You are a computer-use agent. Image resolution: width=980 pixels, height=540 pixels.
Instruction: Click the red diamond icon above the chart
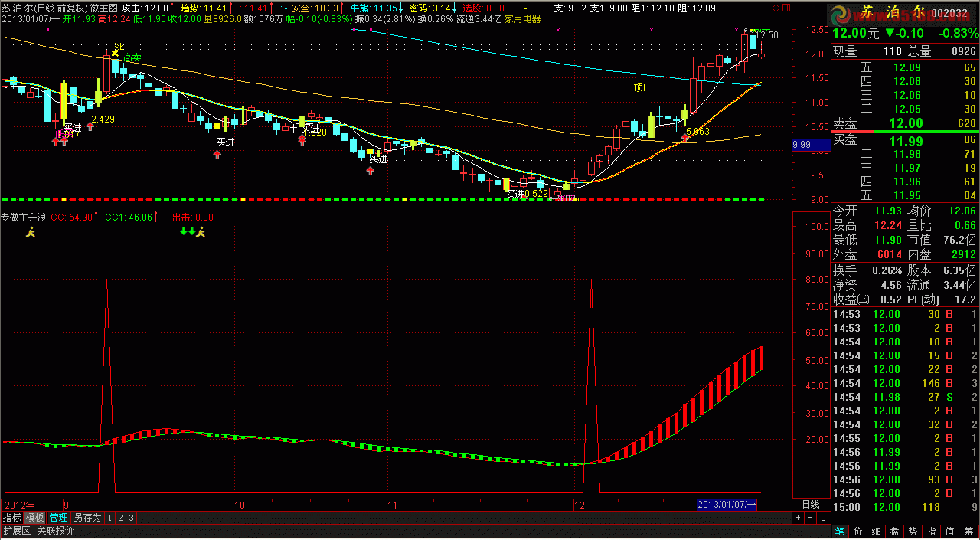click(775, 7)
